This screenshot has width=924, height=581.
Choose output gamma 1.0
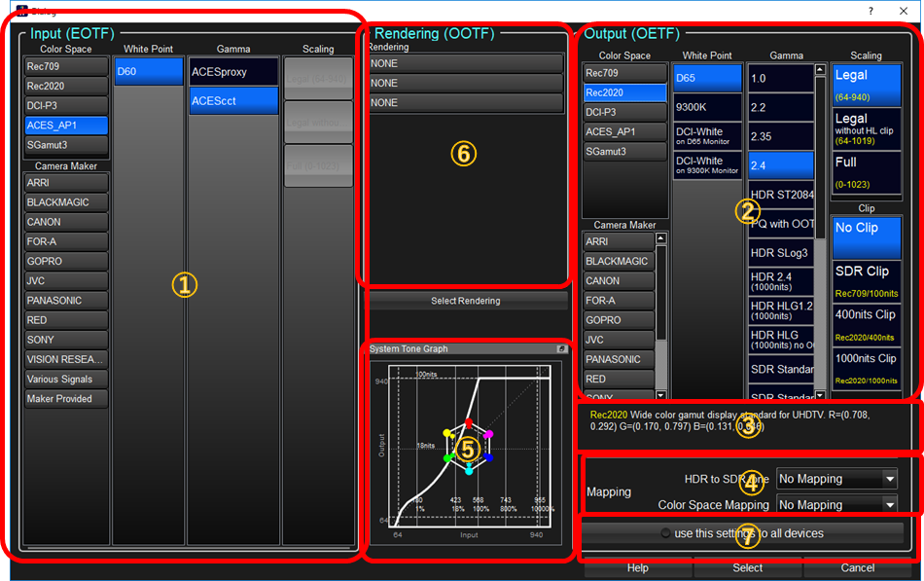[x=781, y=78]
